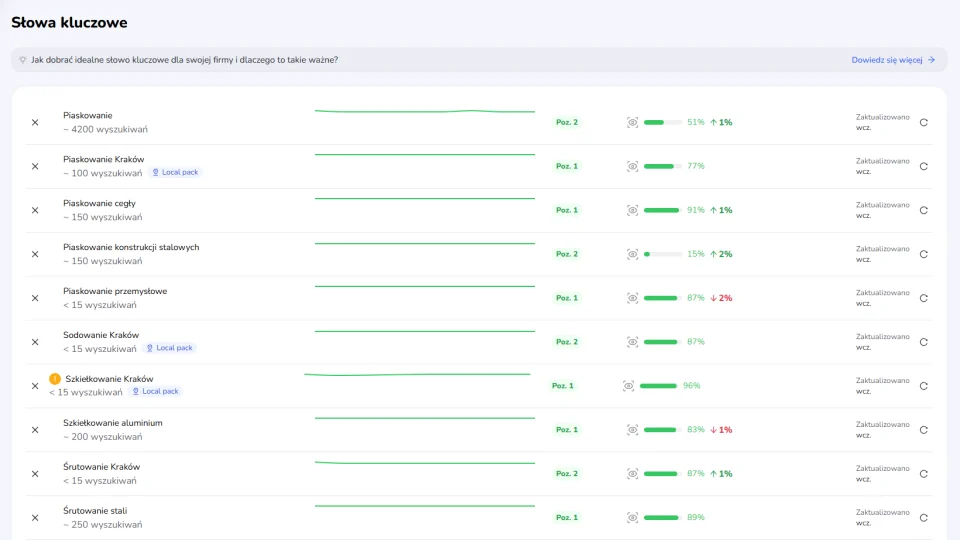Refresh Śrutowanie Kraków keyword data
The image size is (960, 540).
[x=924, y=474]
